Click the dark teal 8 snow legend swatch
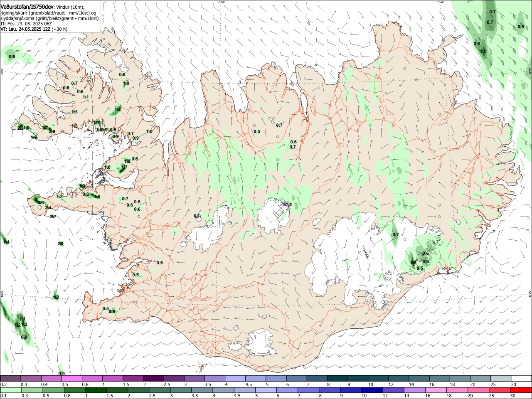532x399 pixels. [337, 379]
